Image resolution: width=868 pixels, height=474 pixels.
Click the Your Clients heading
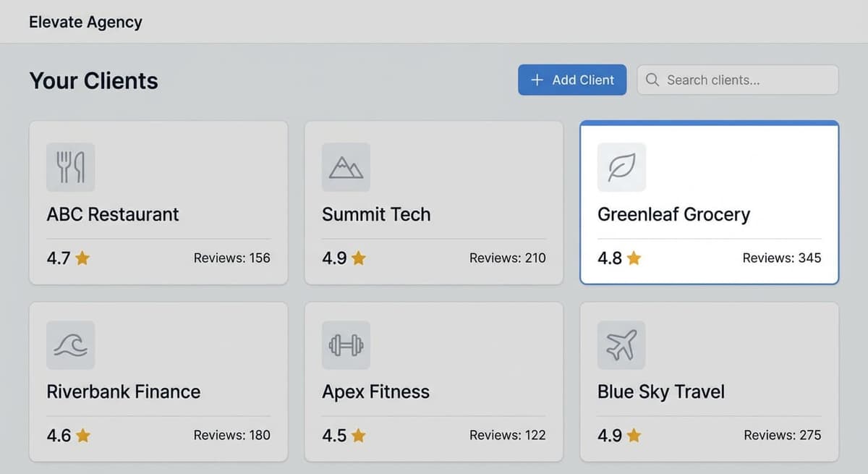93,81
